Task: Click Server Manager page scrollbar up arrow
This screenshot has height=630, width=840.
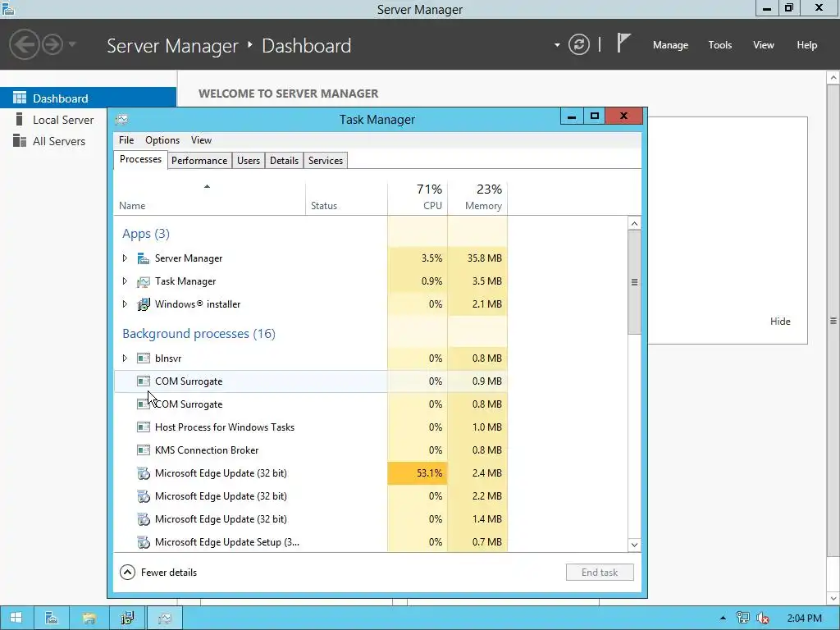Action: coord(833,78)
